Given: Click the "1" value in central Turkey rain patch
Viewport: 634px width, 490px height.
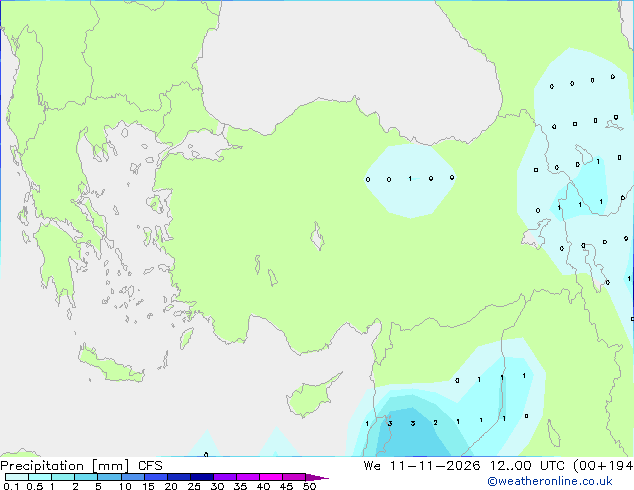Looking at the screenshot, I should 410,178.
